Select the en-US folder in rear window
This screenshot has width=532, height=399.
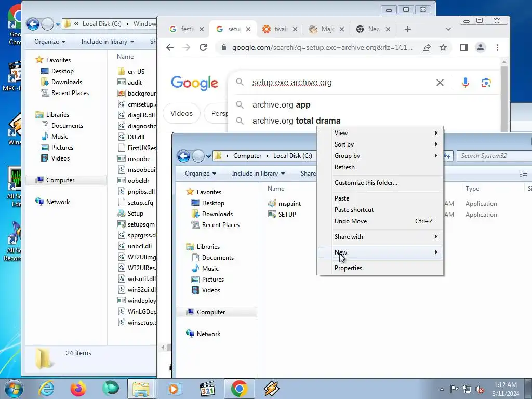point(131,72)
